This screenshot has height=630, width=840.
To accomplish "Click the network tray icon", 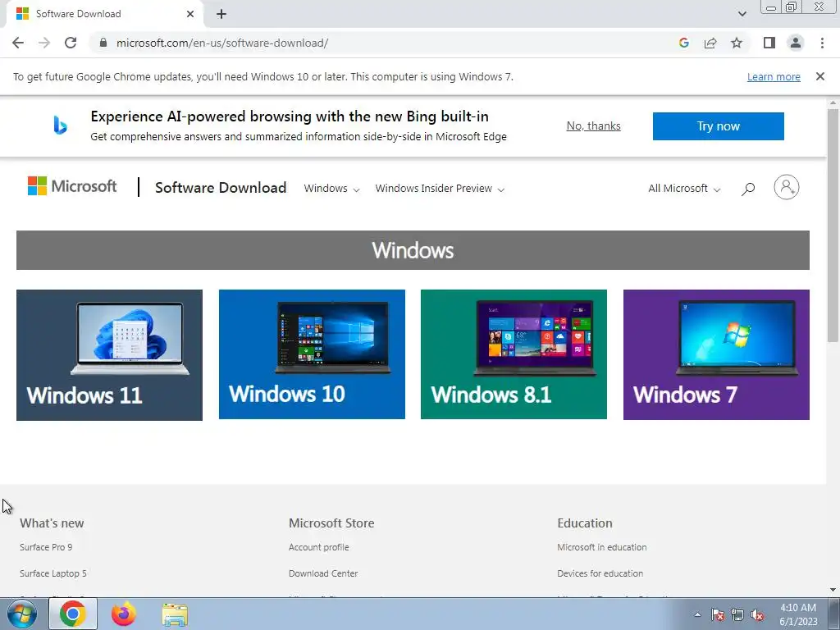I will point(737,614).
